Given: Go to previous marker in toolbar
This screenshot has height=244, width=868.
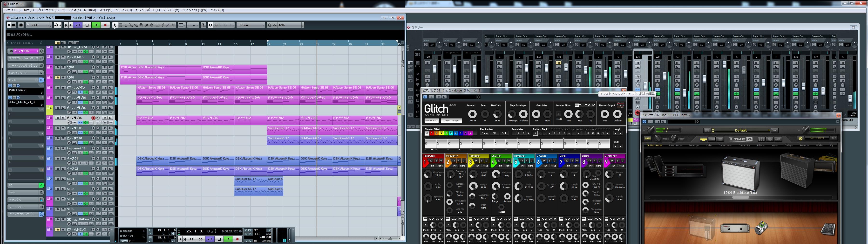Looking at the screenshot, I should (66, 25).
